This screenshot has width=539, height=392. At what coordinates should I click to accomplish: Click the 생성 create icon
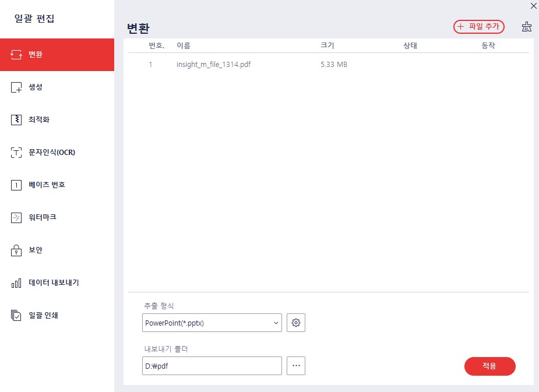point(16,87)
